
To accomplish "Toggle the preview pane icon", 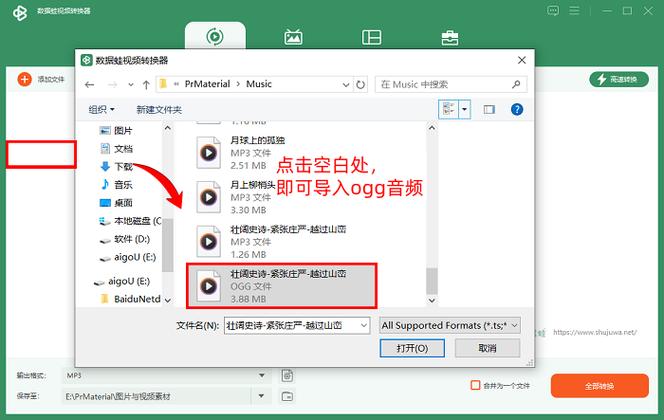I will pyautogui.click(x=489, y=110).
